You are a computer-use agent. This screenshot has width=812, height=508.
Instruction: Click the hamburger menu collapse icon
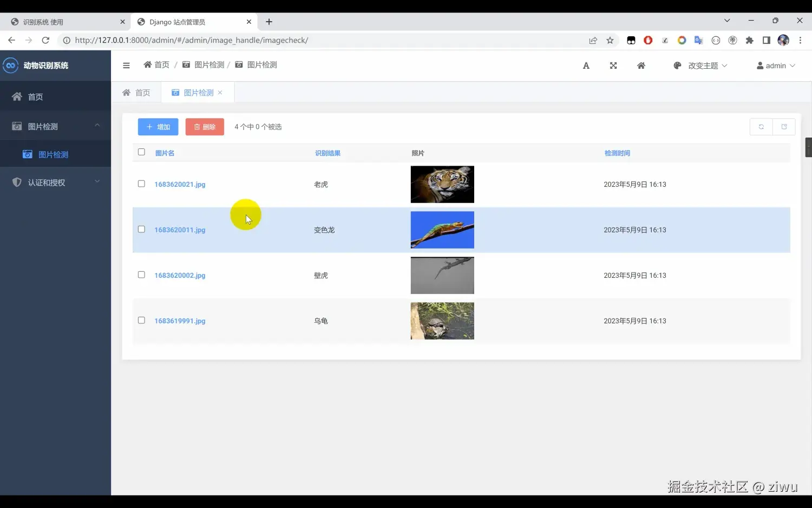coord(126,66)
